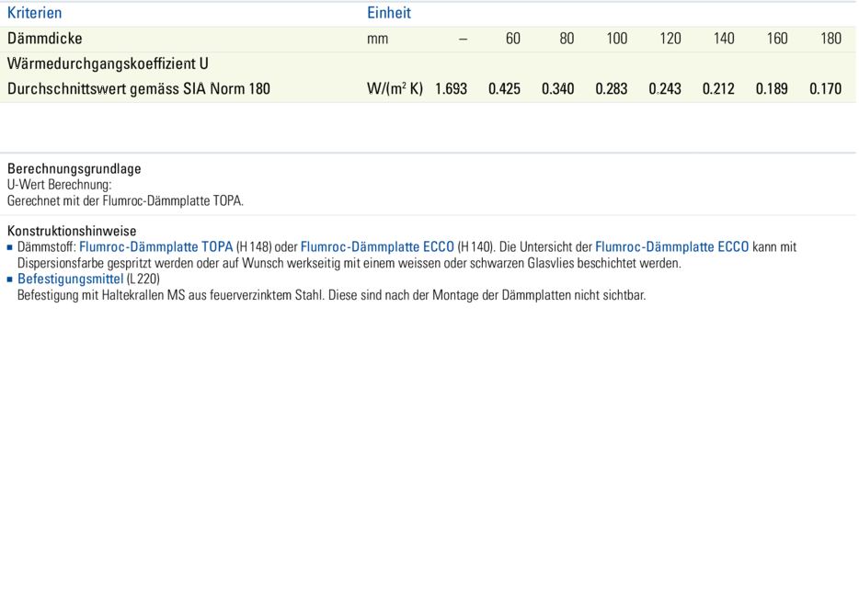Select the 180 mm thickness cell
This screenshot has height=616, width=859.
point(830,39)
